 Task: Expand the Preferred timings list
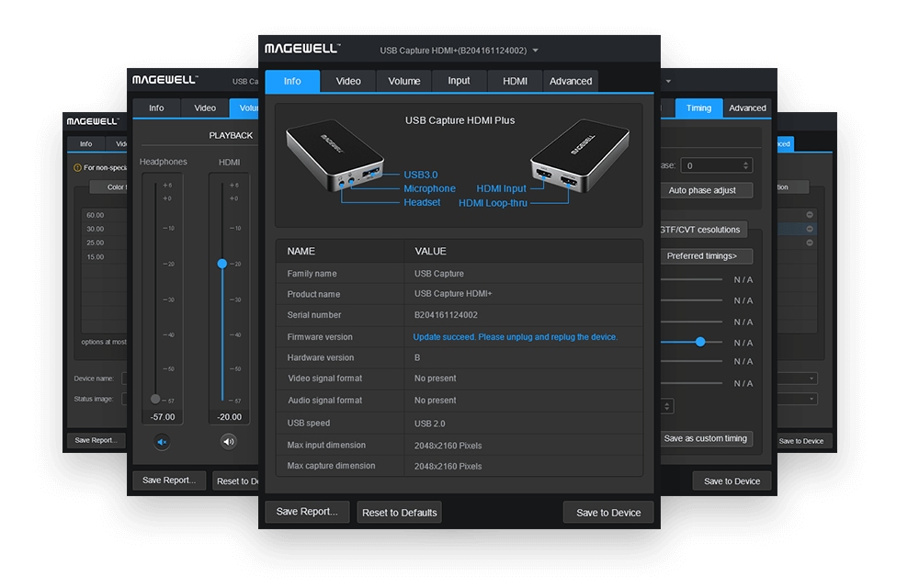tap(706, 255)
